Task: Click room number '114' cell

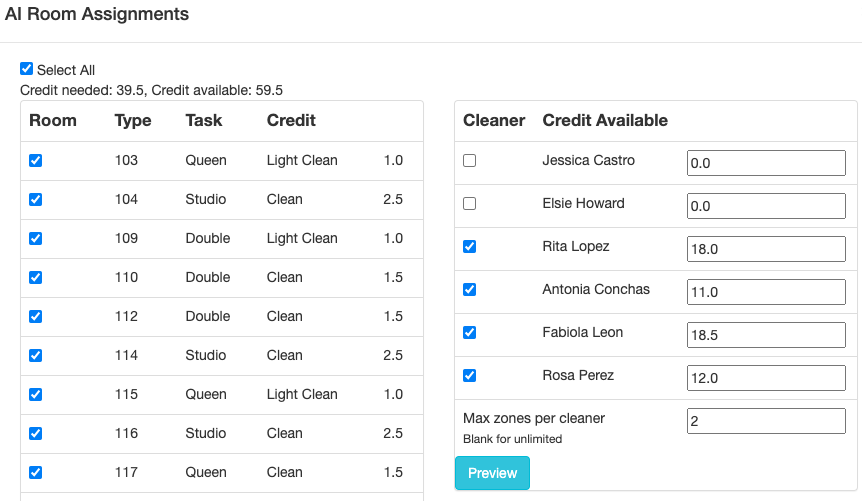Action: point(126,356)
